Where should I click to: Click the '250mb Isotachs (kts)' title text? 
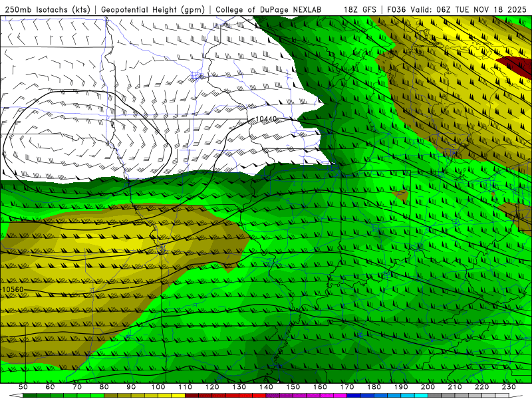pyautogui.click(x=47, y=9)
